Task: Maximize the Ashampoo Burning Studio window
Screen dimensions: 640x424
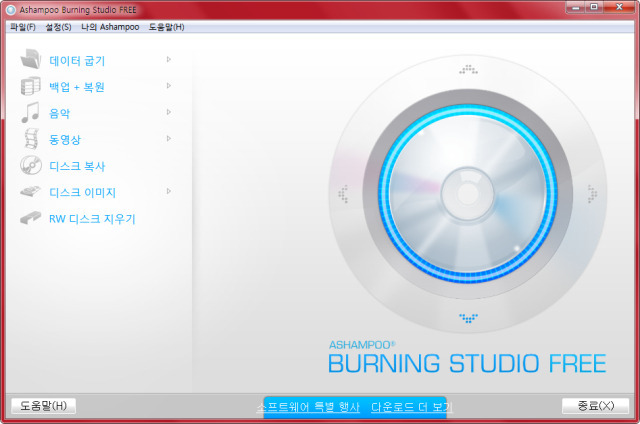Action: coord(594,7)
